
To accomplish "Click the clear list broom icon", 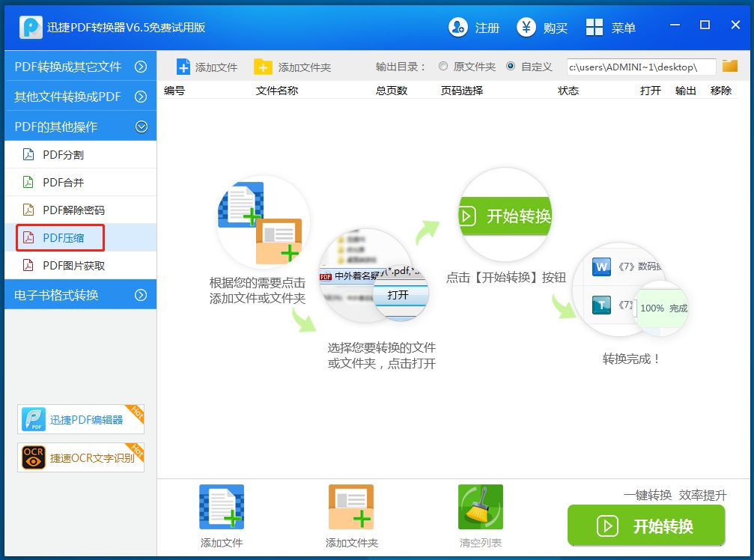I will click(480, 508).
